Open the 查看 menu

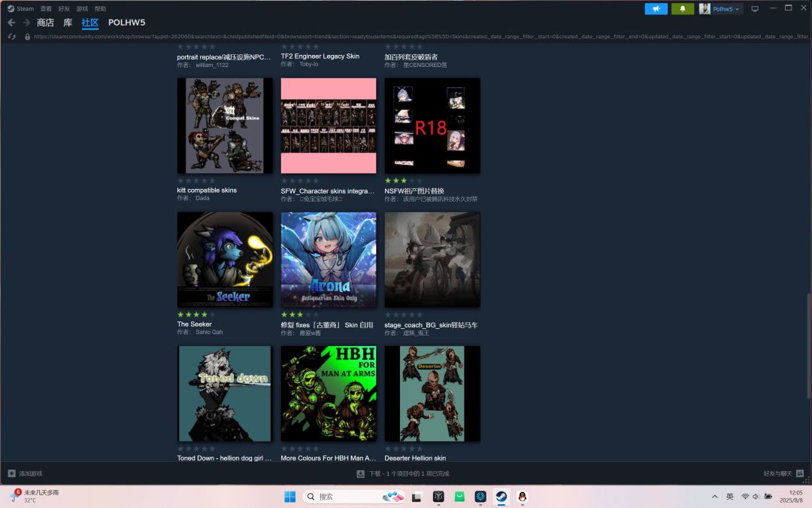[46, 8]
